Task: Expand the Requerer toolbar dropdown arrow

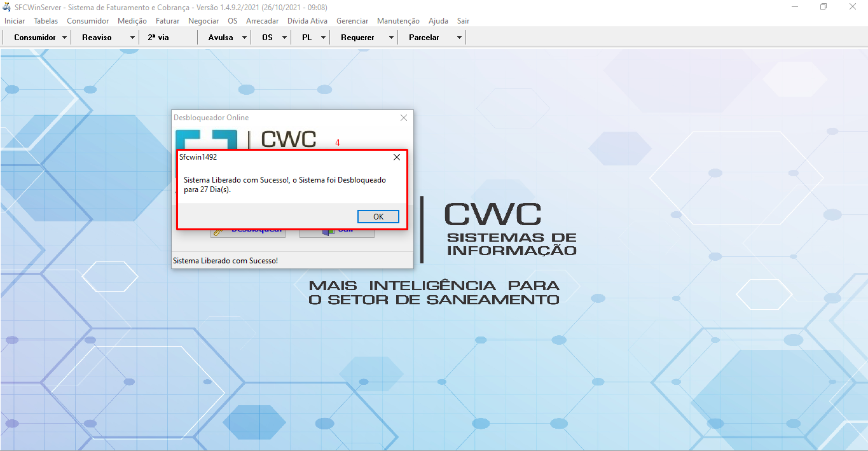Action: (391, 38)
